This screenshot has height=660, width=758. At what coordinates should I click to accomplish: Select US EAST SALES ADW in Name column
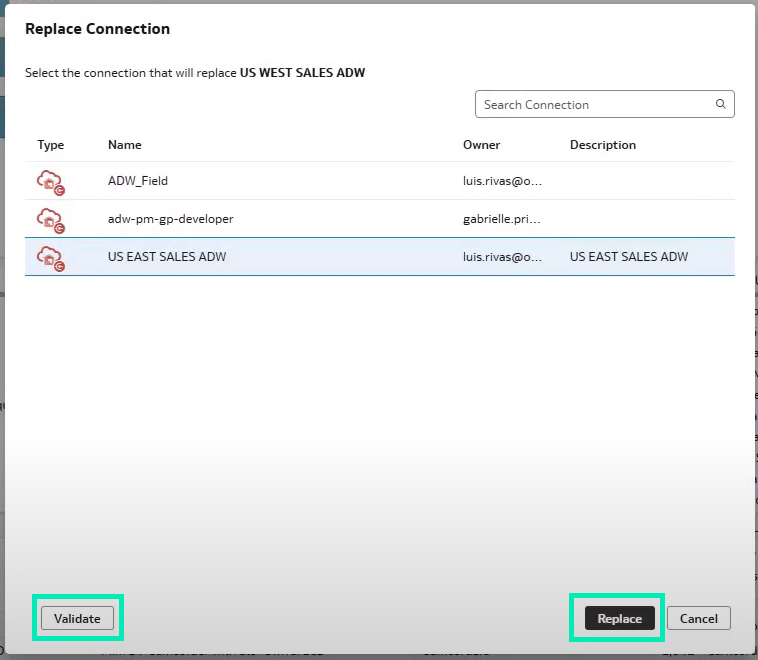pyautogui.click(x=167, y=256)
